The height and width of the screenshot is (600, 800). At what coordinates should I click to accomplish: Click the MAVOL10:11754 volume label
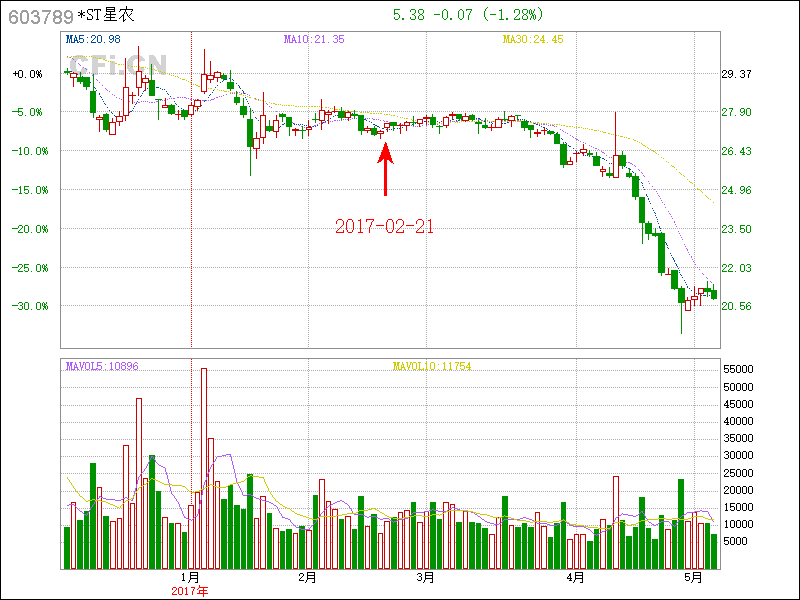point(431,367)
